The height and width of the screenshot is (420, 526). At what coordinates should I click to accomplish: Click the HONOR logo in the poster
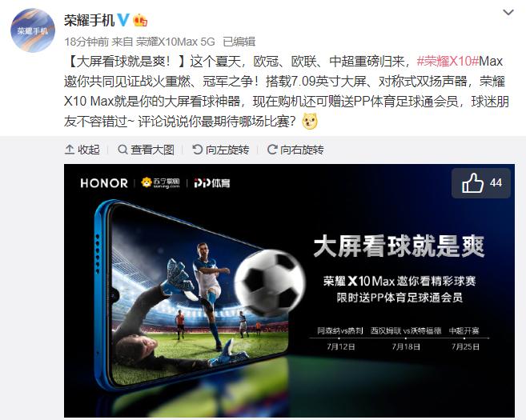[104, 183]
